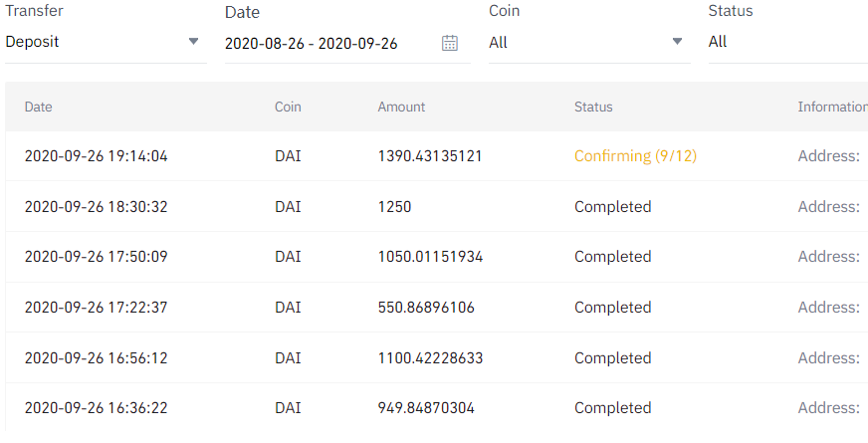Click Address info of 18:30:32 deposit
The width and height of the screenshot is (868, 443).
[x=829, y=206]
